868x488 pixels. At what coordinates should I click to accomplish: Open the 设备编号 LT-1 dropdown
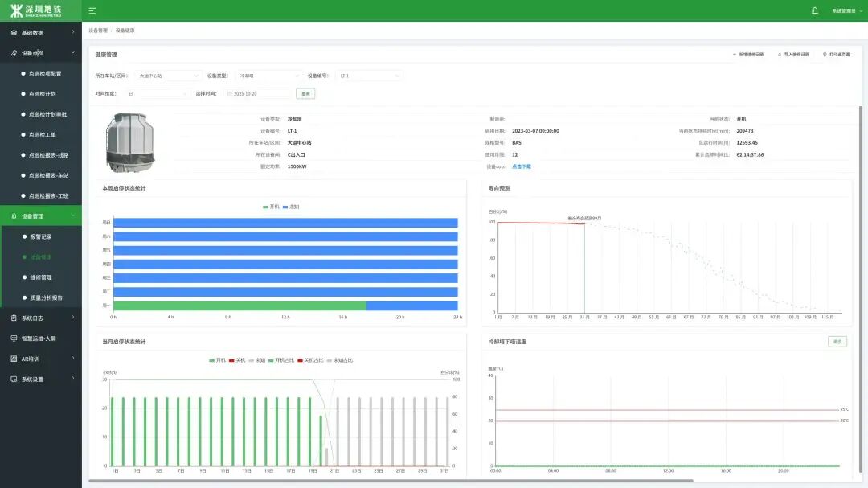368,76
